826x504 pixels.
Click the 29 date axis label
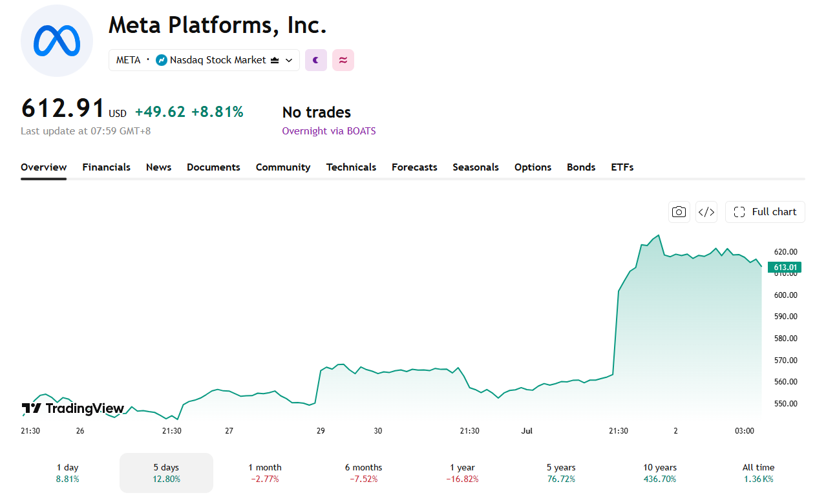pyautogui.click(x=321, y=431)
